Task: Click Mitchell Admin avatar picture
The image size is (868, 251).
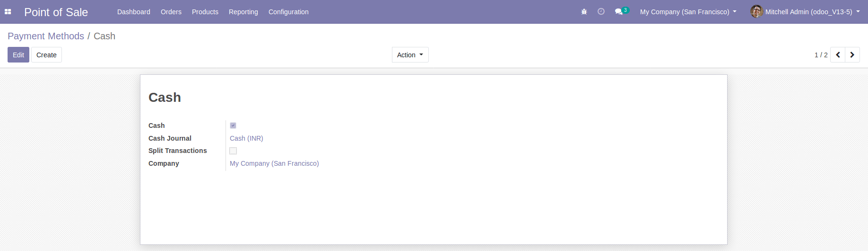Action: tap(756, 12)
